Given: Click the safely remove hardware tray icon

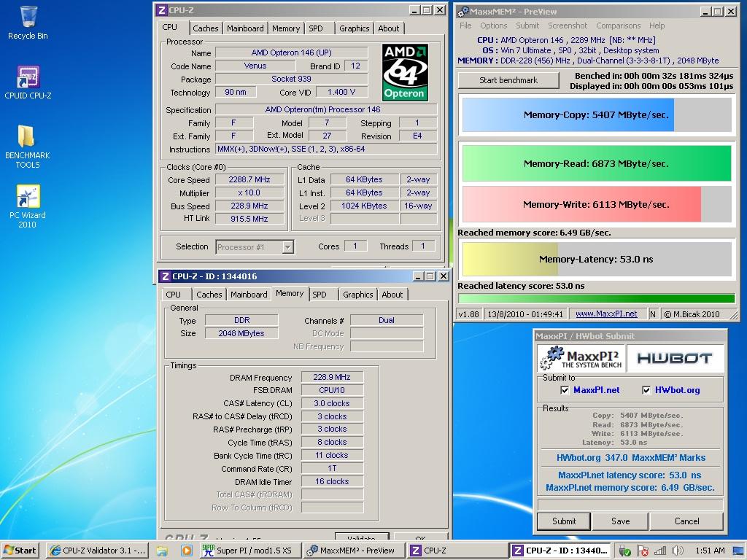Looking at the screenshot, I should [624, 551].
